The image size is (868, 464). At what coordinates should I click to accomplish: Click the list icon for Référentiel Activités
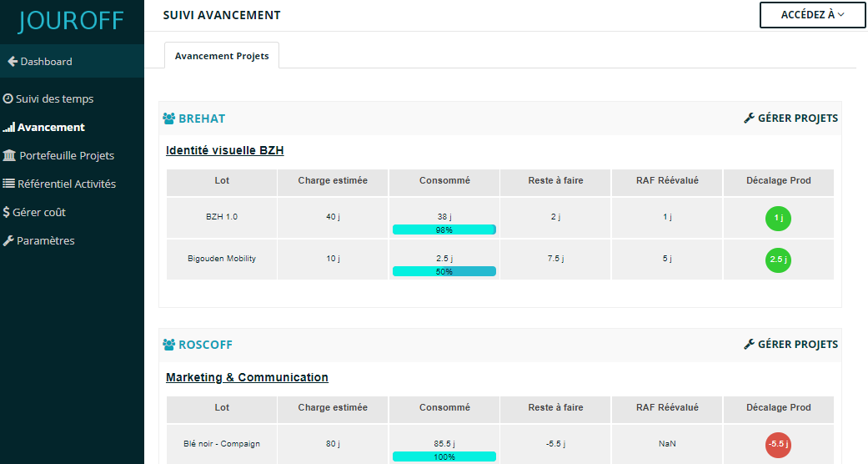tap(9, 184)
